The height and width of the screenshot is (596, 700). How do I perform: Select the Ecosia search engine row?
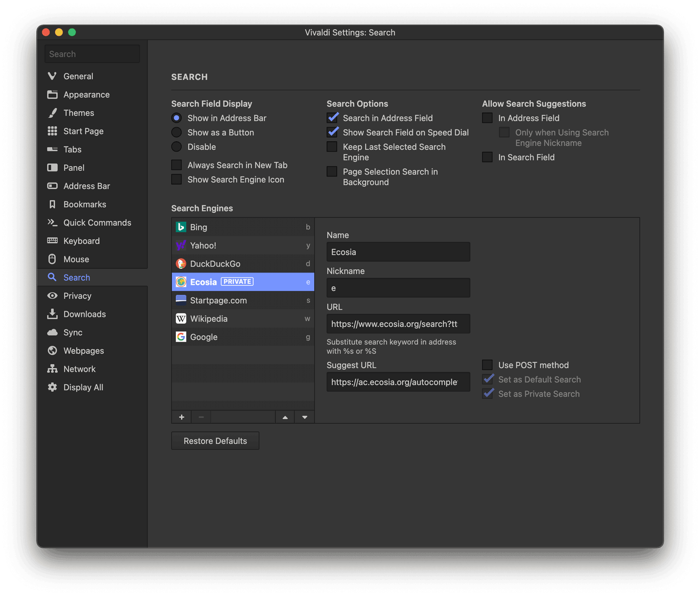(243, 282)
